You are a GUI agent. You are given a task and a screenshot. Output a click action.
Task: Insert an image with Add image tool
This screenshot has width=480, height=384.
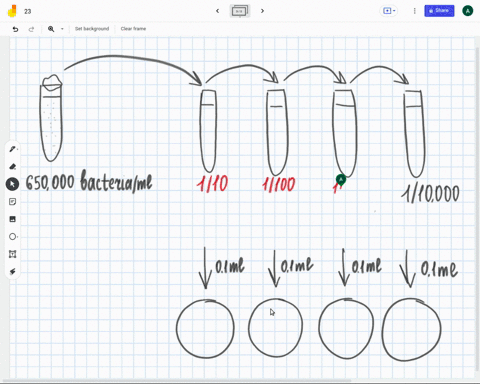tap(13, 219)
